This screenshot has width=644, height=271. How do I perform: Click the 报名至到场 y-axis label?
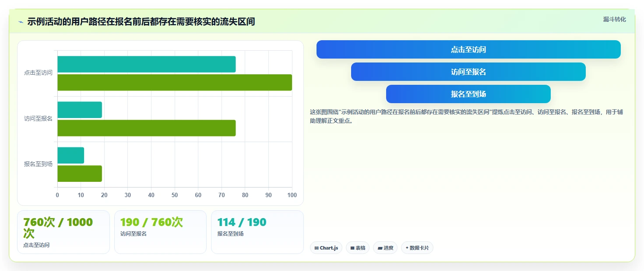38,164
